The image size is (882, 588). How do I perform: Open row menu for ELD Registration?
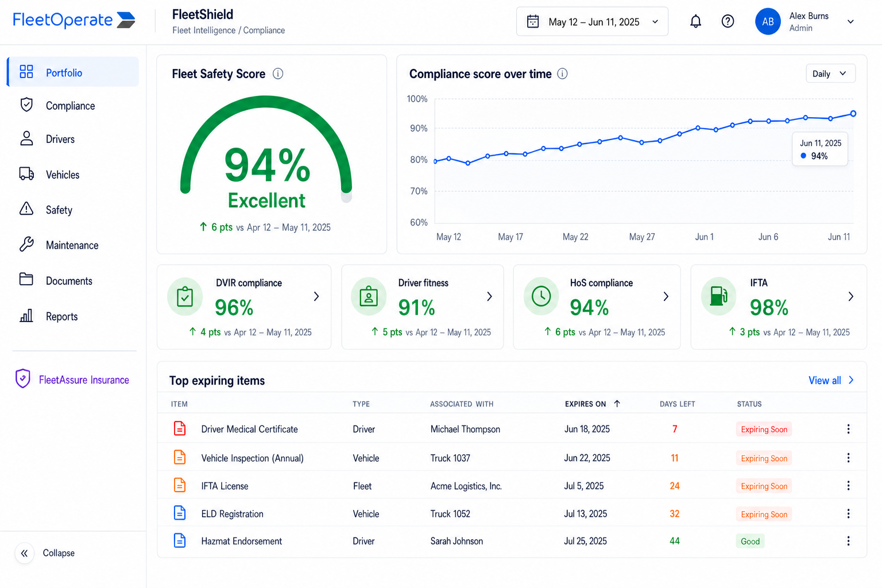tap(848, 513)
